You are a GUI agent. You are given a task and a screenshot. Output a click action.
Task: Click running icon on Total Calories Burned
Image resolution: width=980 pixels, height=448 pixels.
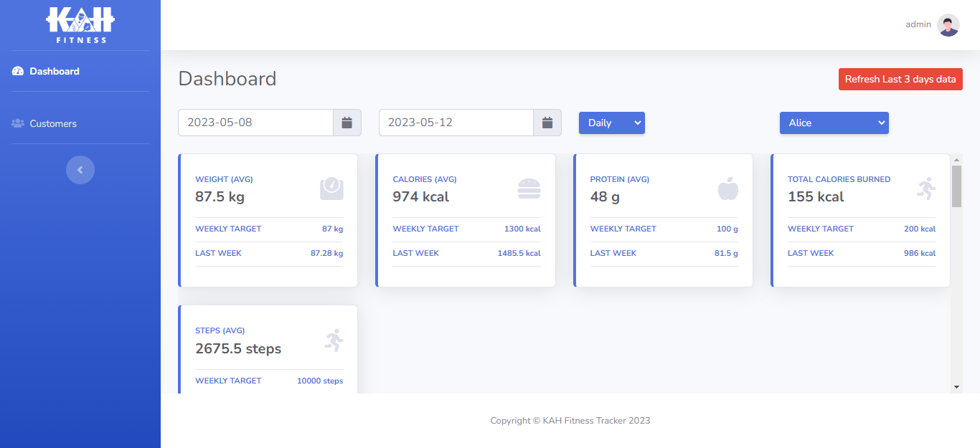(x=925, y=189)
